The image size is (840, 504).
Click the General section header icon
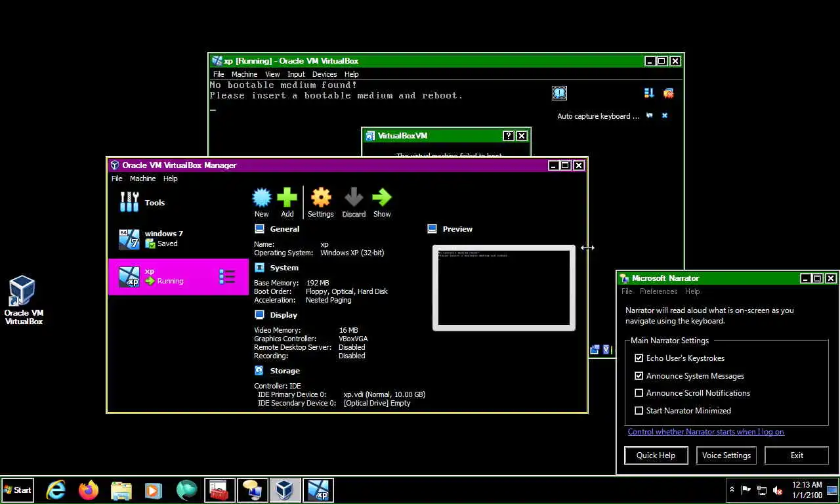[x=259, y=229]
